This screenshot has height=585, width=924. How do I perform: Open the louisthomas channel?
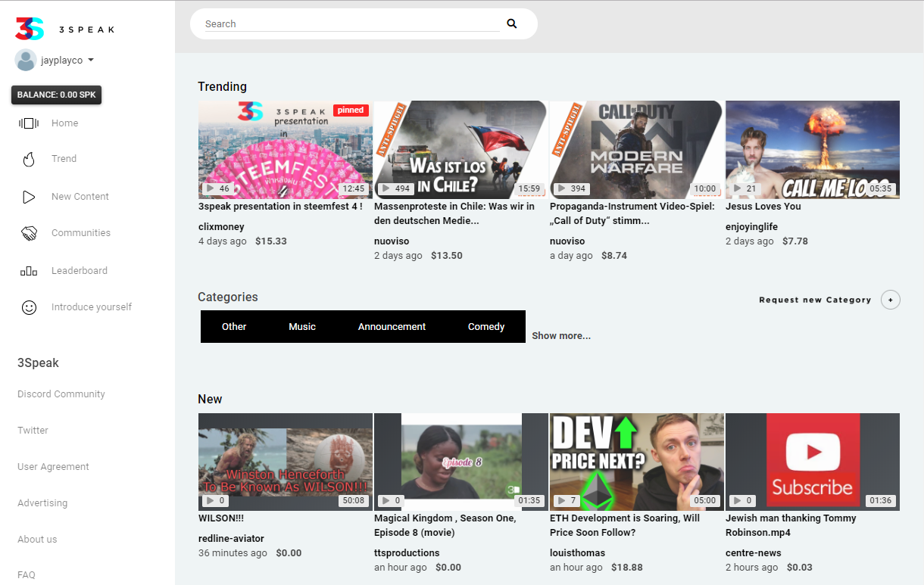[x=578, y=553]
